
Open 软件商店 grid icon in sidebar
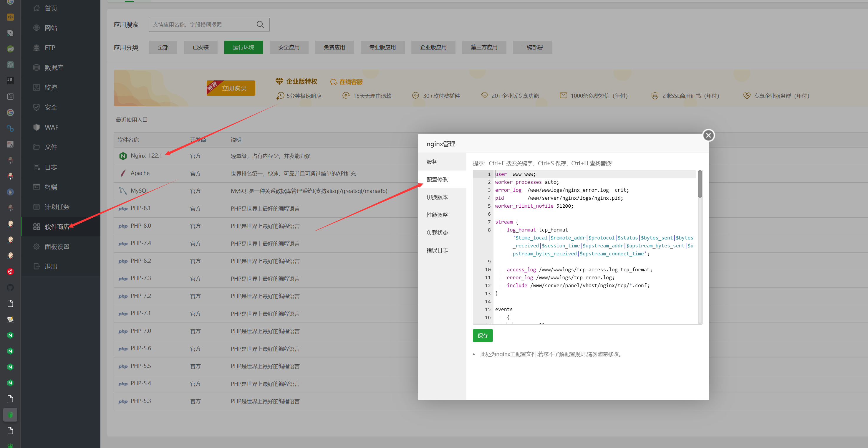tap(37, 227)
